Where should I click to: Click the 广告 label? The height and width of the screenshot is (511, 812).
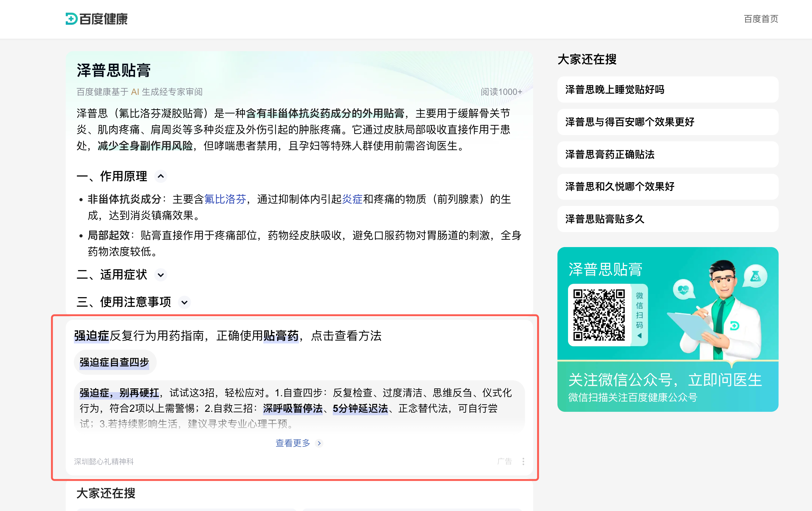point(504,461)
